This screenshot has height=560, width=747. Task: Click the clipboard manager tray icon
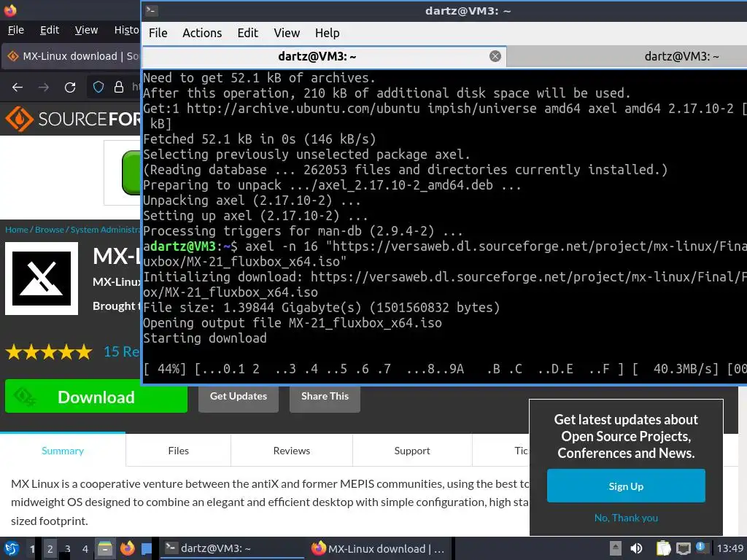coord(663,548)
